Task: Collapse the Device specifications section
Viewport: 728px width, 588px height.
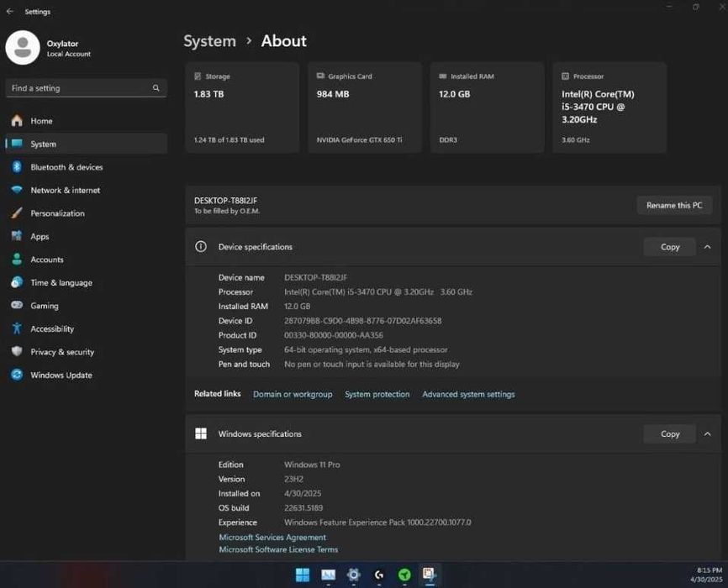Action: tap(707, 247)
